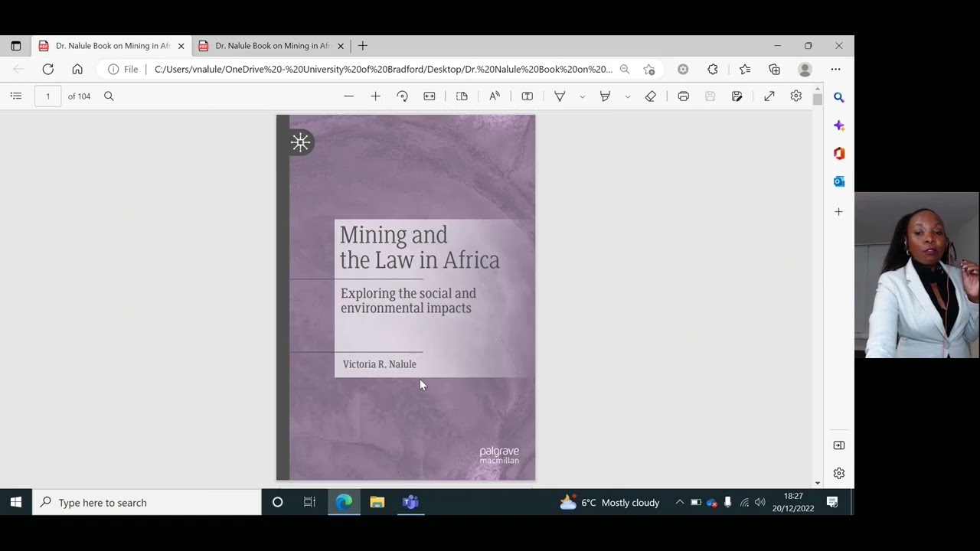
Task: Open the Favorites list
Action: [745, 69]
